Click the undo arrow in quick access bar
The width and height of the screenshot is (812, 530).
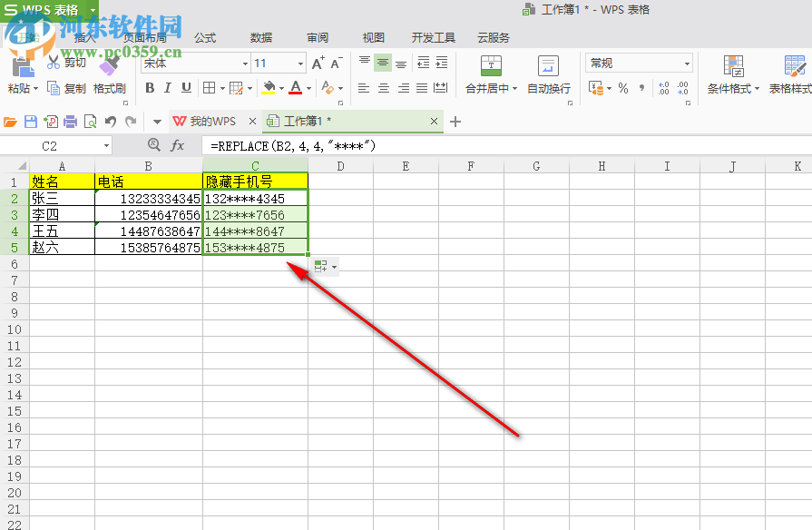[110, 120]
